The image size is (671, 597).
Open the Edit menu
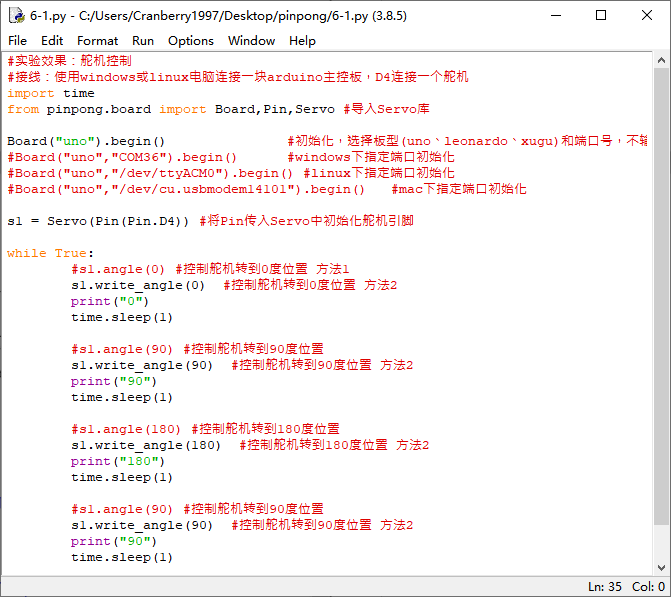(52, 41)
